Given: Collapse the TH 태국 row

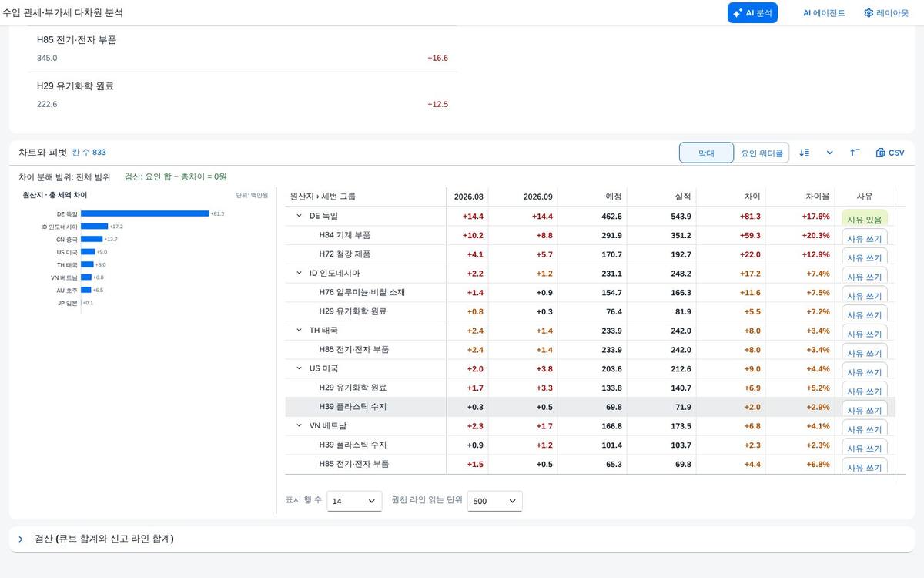Looking at the screenshot, I should click(x=300, y=330).
